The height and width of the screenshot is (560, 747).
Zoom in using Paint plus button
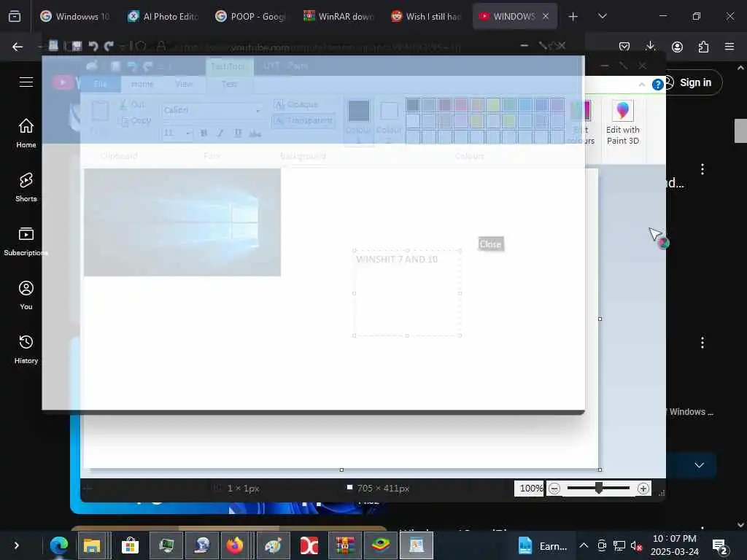pos(643,489)
